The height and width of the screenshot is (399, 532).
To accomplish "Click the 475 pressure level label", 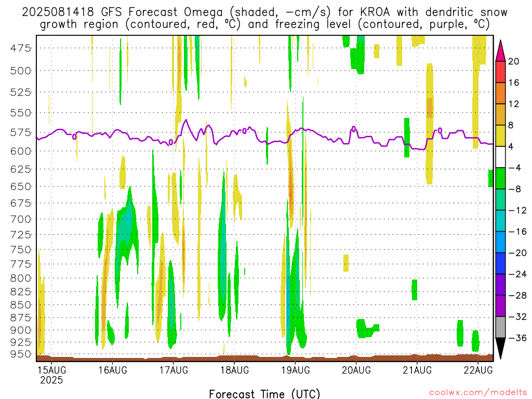I will point(21,48).
